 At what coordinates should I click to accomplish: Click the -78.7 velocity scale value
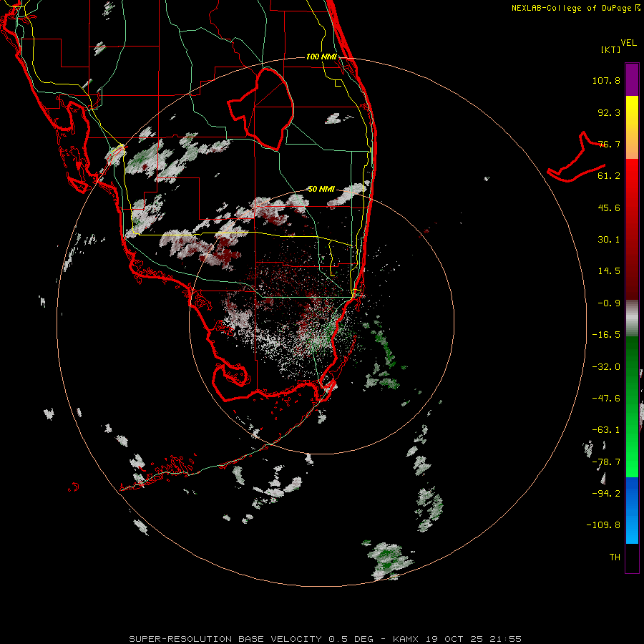click(606, 462)
